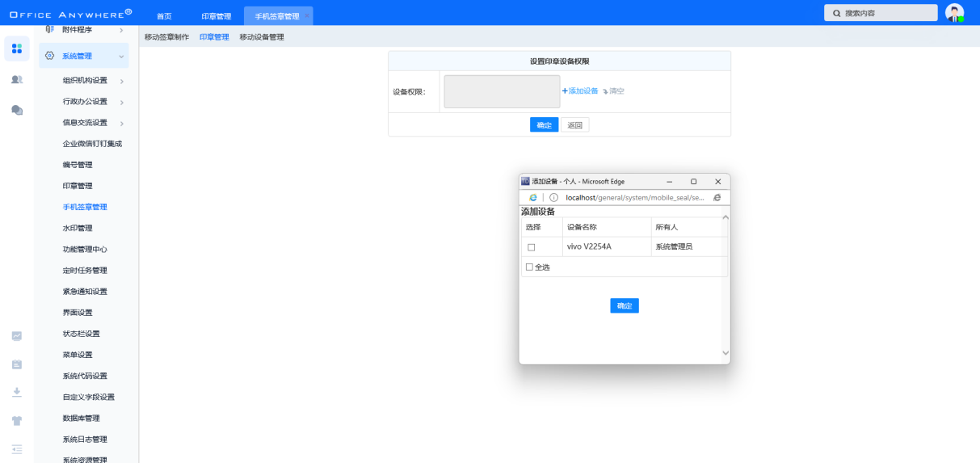This screenshot has height=463, width=980.
Task: Tick the 全选 select-all checkbox
Action: click(530, 267)
